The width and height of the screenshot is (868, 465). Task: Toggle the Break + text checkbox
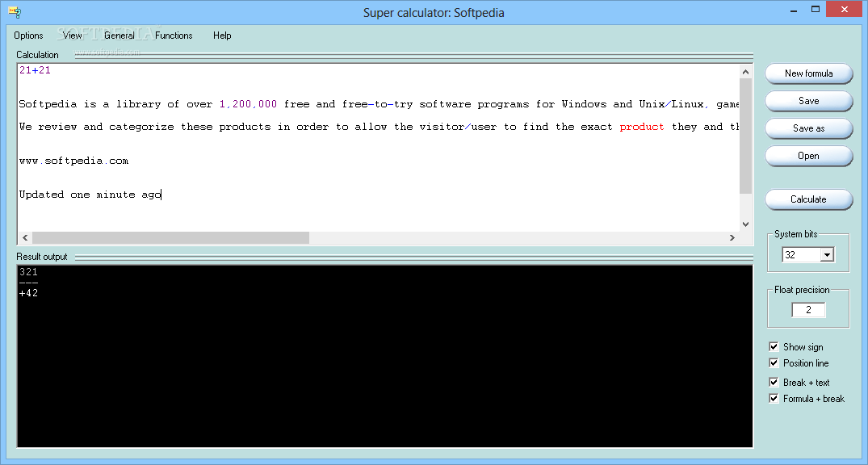click(x=774, y=382)
